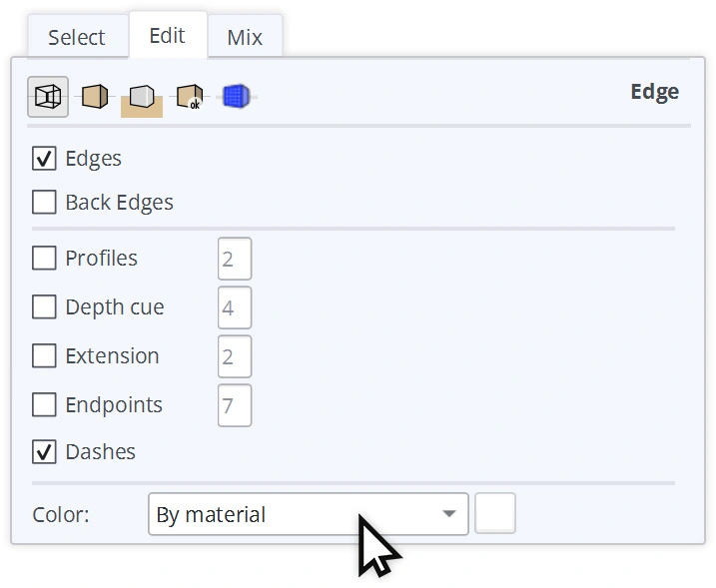Screen dimensions: 716x588
Task: Switch to the Mix tab
Action: point(245,38)
